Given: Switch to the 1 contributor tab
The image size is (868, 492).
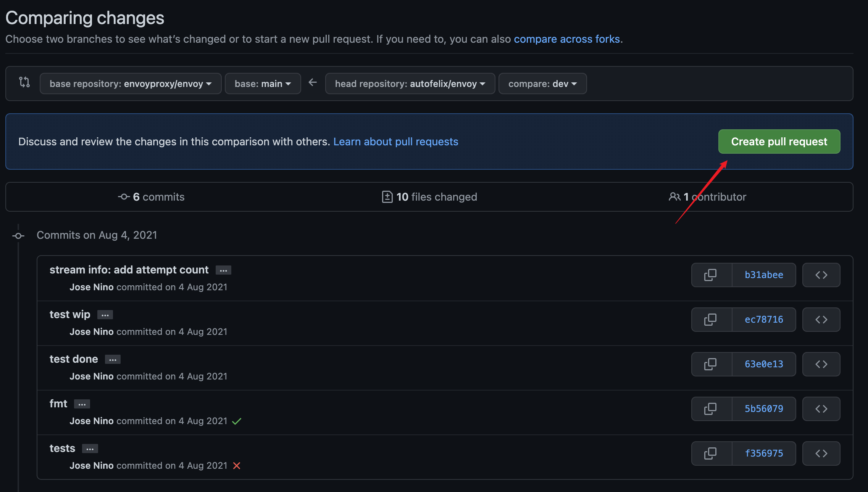Looking at the screenshot, I should pyautogui.click(x=707, y=197).
